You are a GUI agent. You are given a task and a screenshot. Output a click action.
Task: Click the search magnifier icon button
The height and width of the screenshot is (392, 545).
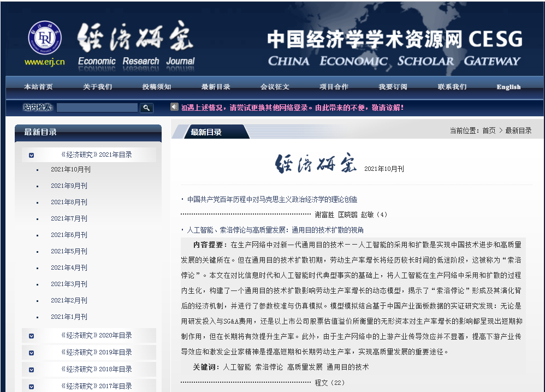(x=146, y=108)
